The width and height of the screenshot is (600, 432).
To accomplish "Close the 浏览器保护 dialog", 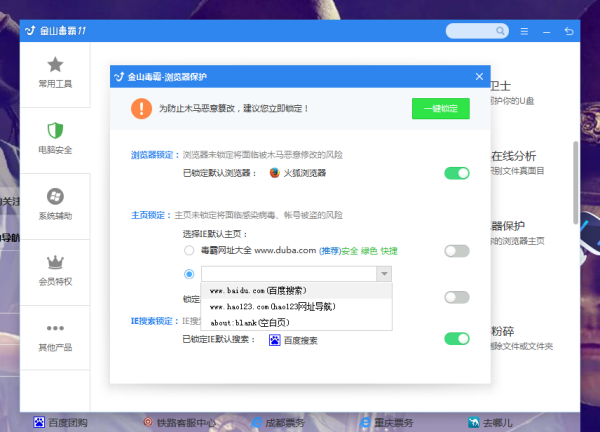I will tap(479, 77).
